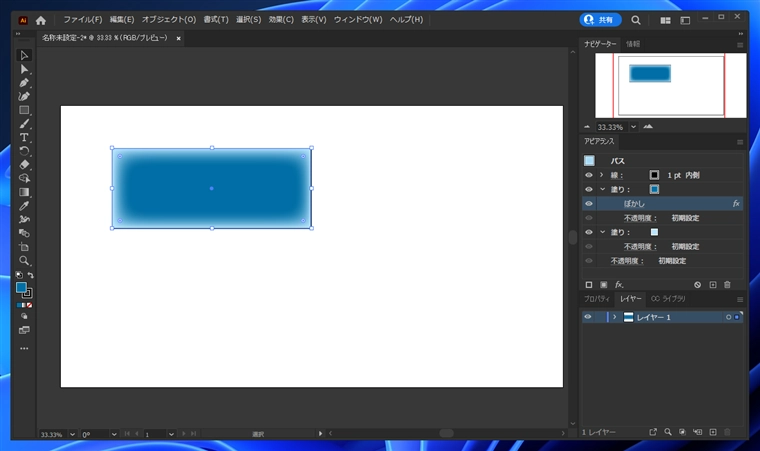Toggle eye on first 不透明度 row
The image size is (760, 451).
[588, 218]
